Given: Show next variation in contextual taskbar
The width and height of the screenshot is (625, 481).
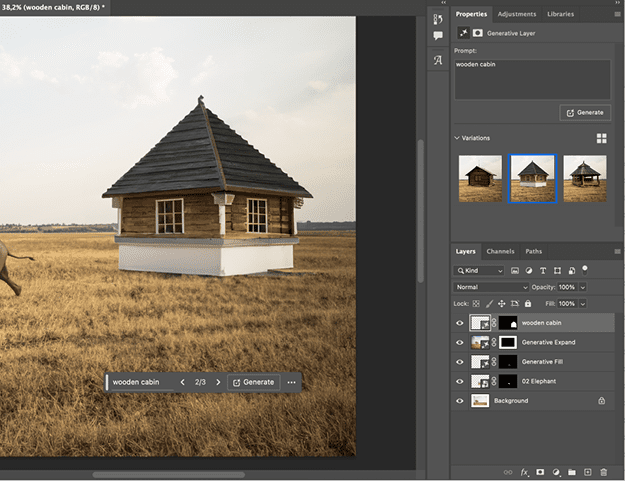Looking at the screenshot, I should [218, 382].
